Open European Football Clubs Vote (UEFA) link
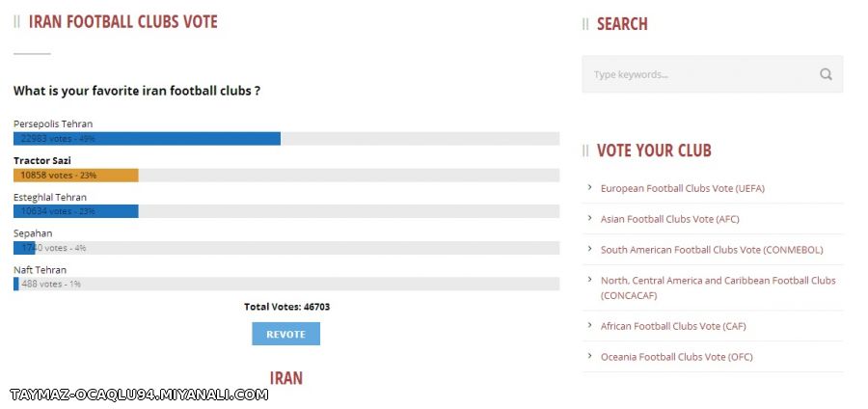The height and width of the screenshot is (409, 868). click(683, 188)
